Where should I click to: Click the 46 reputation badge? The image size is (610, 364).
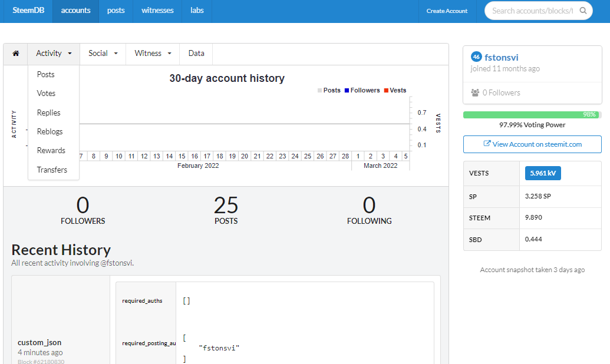476,57
